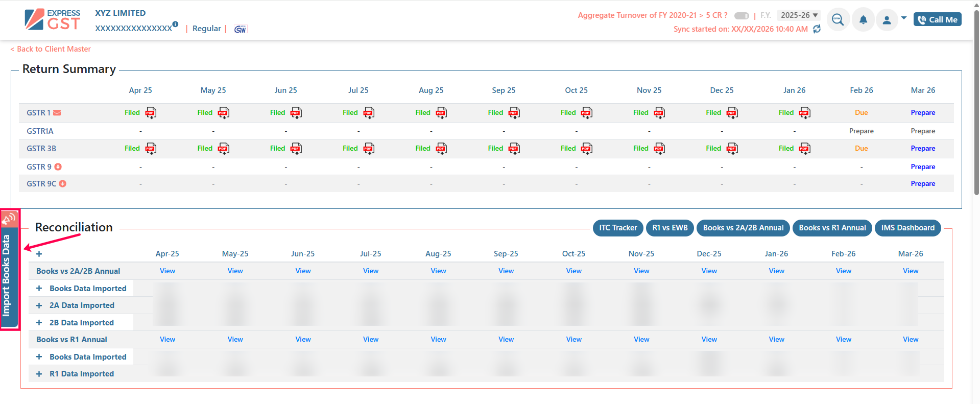Viewport: 980px width, 404px height.
Task: Click the search magnifier icon in header
Action: coord(838,20)
